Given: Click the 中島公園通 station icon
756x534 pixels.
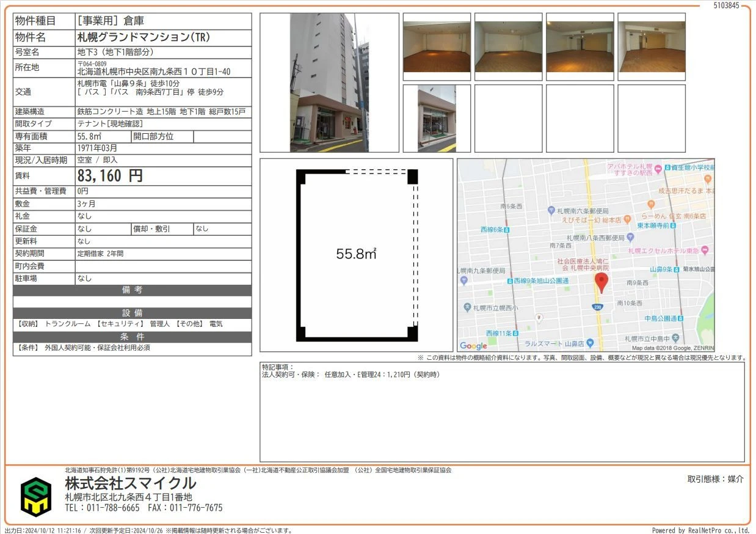Looking at the screenshot, I should tap(681, 318).
